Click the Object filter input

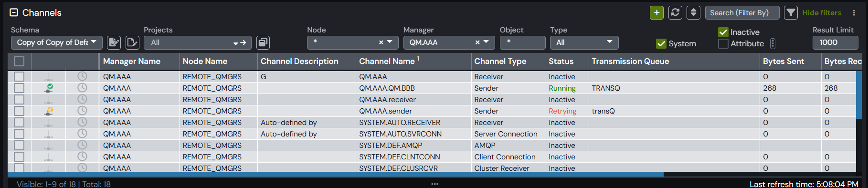[x=522, y=42]
